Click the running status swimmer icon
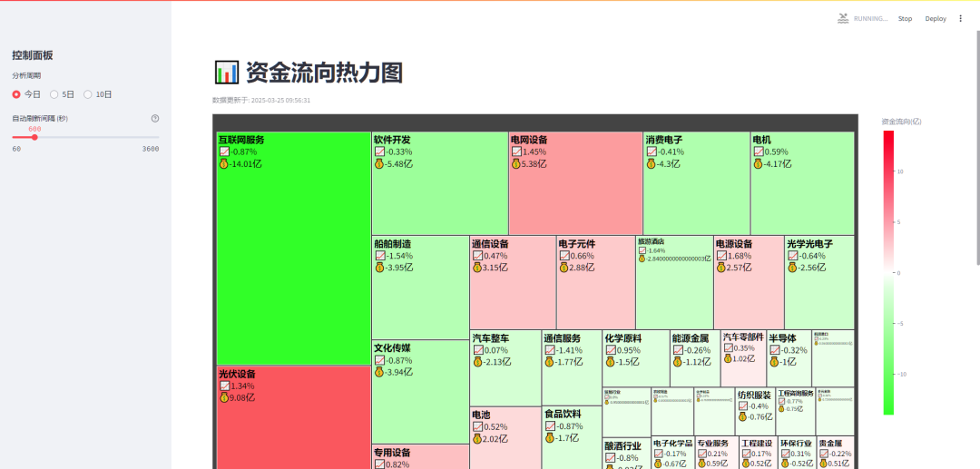The height and width of the screenshot is (469, 980). tap(843, 18)
